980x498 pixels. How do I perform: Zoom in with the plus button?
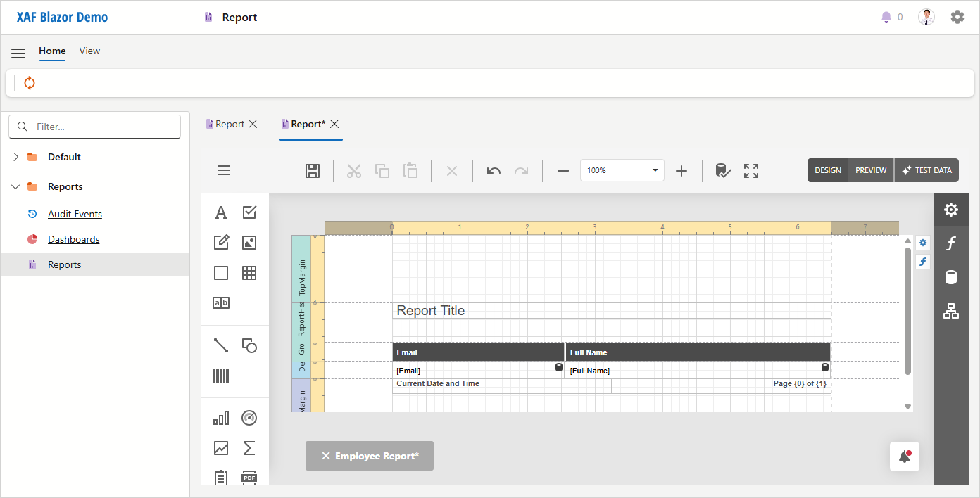681,170
